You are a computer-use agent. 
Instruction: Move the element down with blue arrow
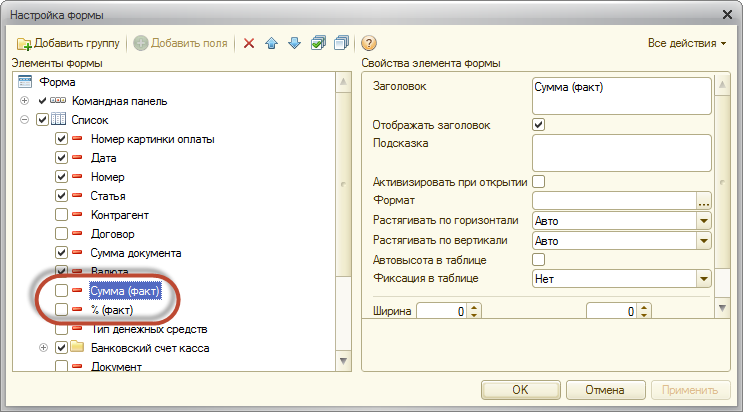point(294,43)
